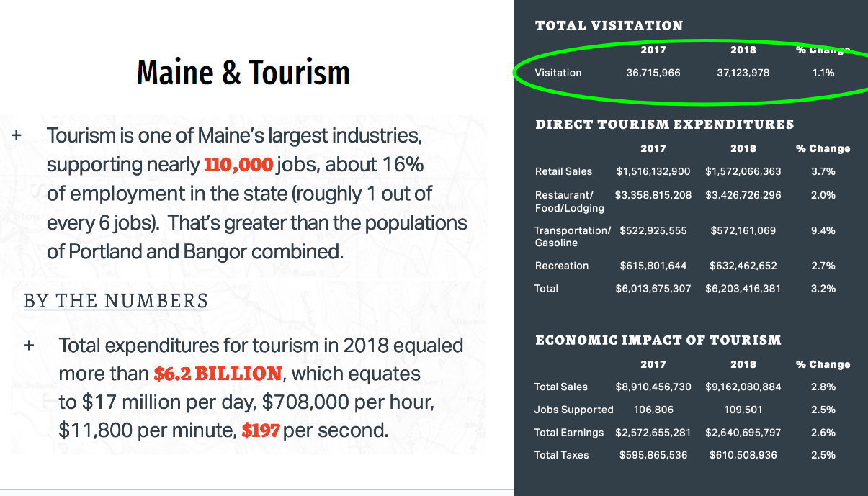Viewport: 868px width, 496px height.
Task: Click the 1.1% visitation change value
Action: tap(823, 73)
